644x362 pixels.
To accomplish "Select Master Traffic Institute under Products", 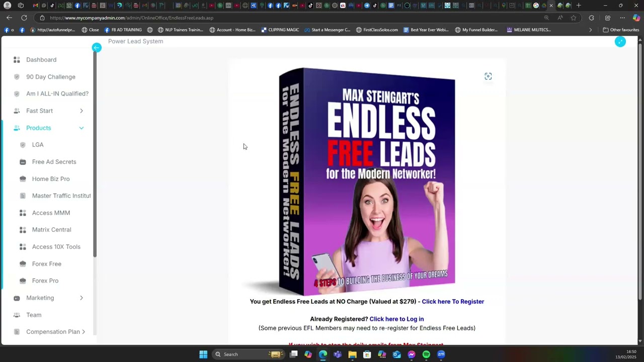I will 61,196.
